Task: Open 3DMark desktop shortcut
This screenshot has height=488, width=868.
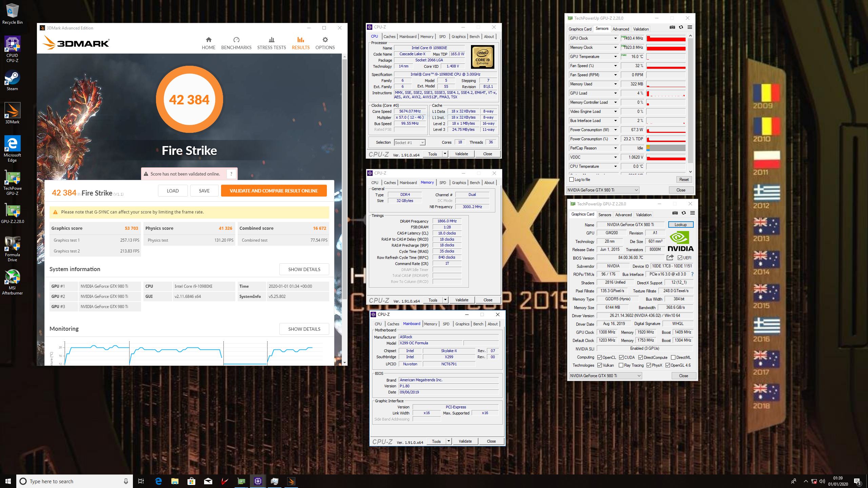Action: pos(12,114)
